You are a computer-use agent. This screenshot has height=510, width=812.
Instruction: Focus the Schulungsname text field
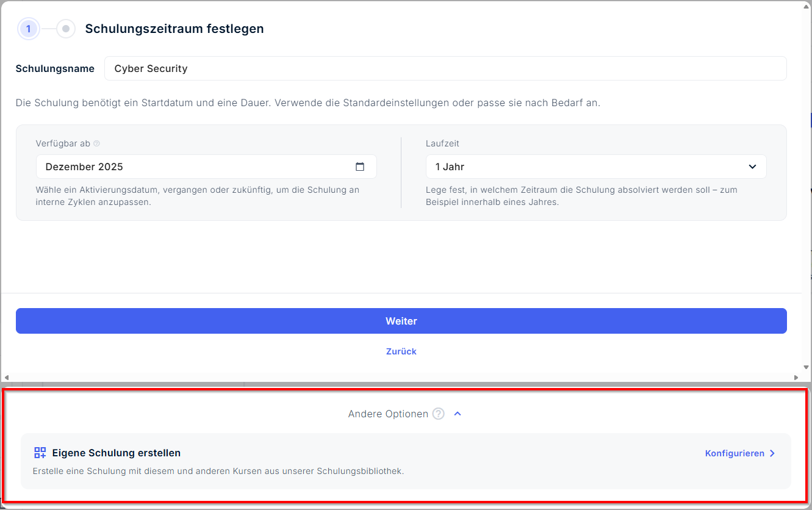point(445,68)
